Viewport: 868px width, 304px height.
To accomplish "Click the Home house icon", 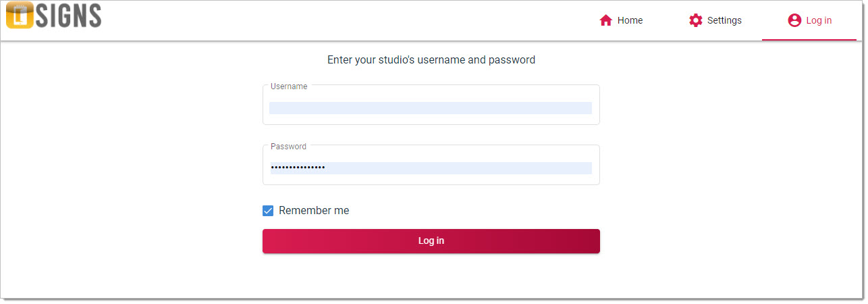I will point(605,20).
